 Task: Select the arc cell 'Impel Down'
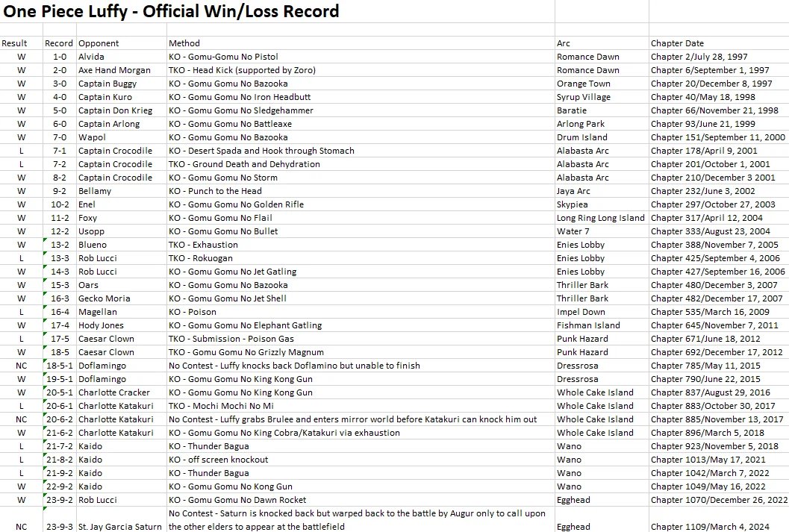click(x=602, y=312)
